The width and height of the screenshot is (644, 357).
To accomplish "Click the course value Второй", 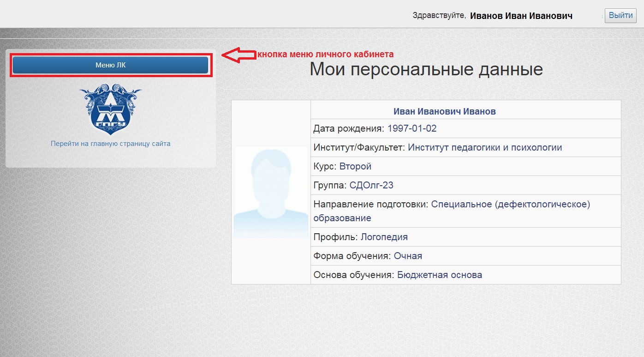I will [x=355, y=166].
